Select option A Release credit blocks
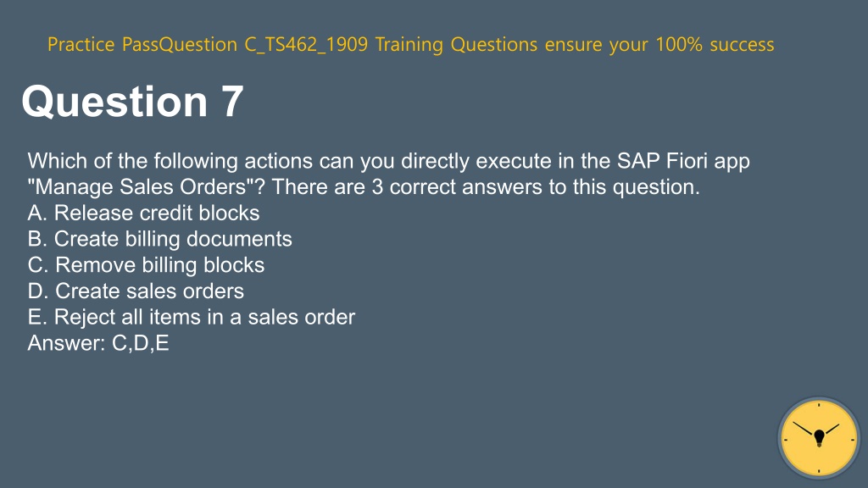Image resolution: width=868 pixels, height=488 pixels. coord(144,213)
